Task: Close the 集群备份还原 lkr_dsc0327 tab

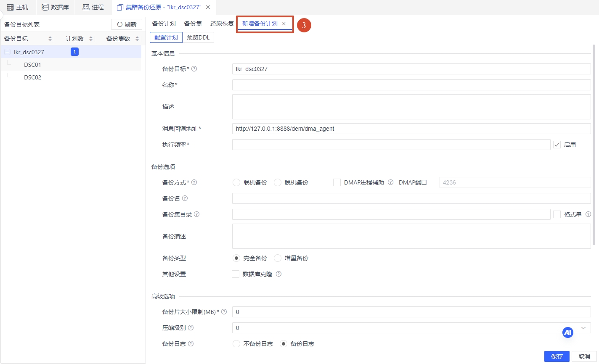Action: point(208,7)
